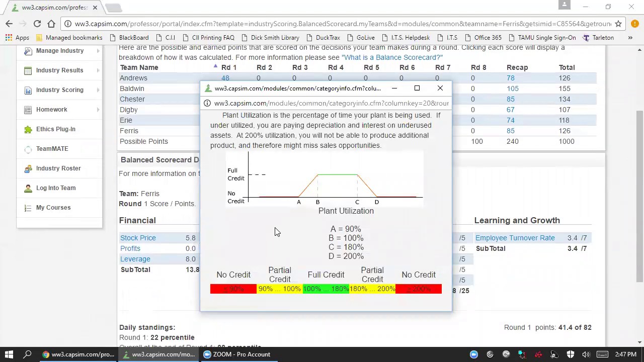Click the Industry Results table icon
The width and height of the screenshot is (644, 362).
click(28, 70)
